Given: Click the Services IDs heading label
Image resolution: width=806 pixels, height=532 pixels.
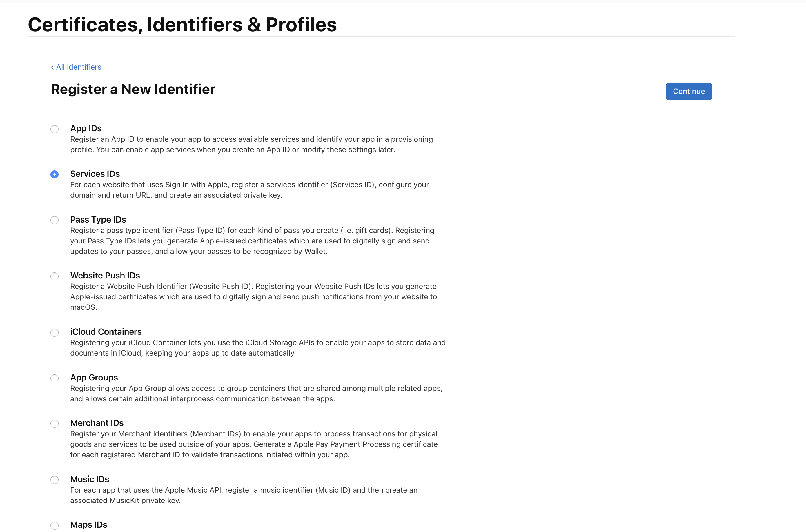Looking at the screenshot, I should (x=95, y=174).
